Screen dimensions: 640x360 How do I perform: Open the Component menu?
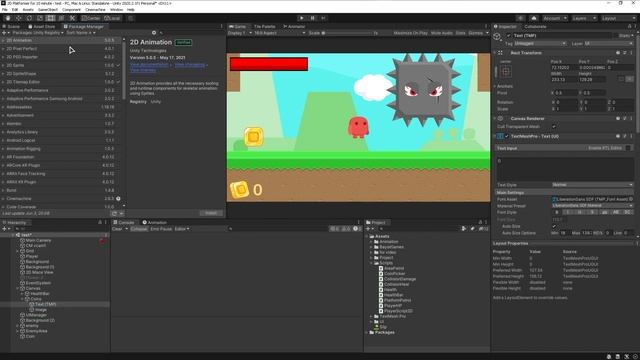(71, 9)
